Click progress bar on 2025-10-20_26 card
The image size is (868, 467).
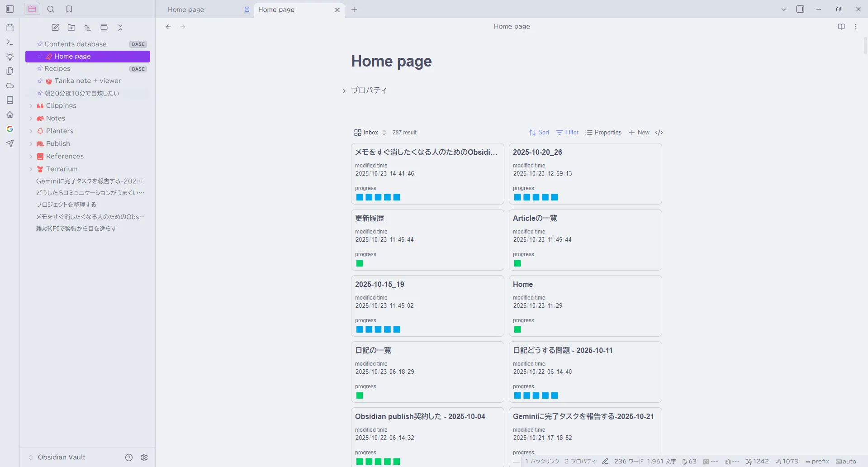pyautogui.click(x=536, y=197)
